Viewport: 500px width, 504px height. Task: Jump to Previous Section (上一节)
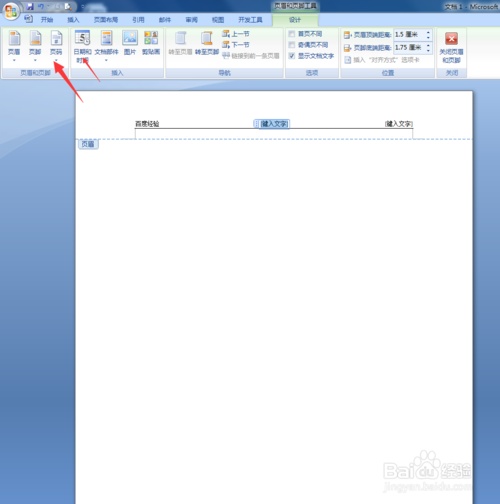point(236,34)
